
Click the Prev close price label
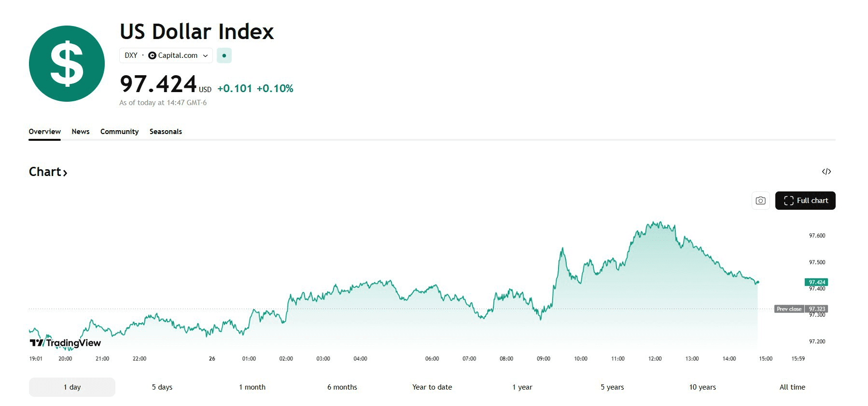coord(789,309)
